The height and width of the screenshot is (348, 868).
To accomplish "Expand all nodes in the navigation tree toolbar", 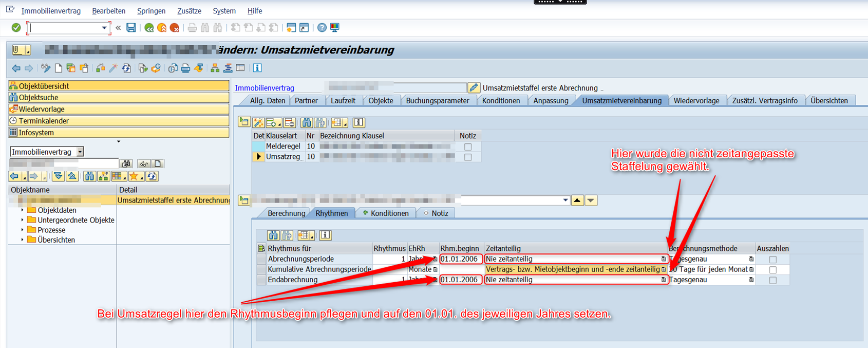I will point(58,176).
